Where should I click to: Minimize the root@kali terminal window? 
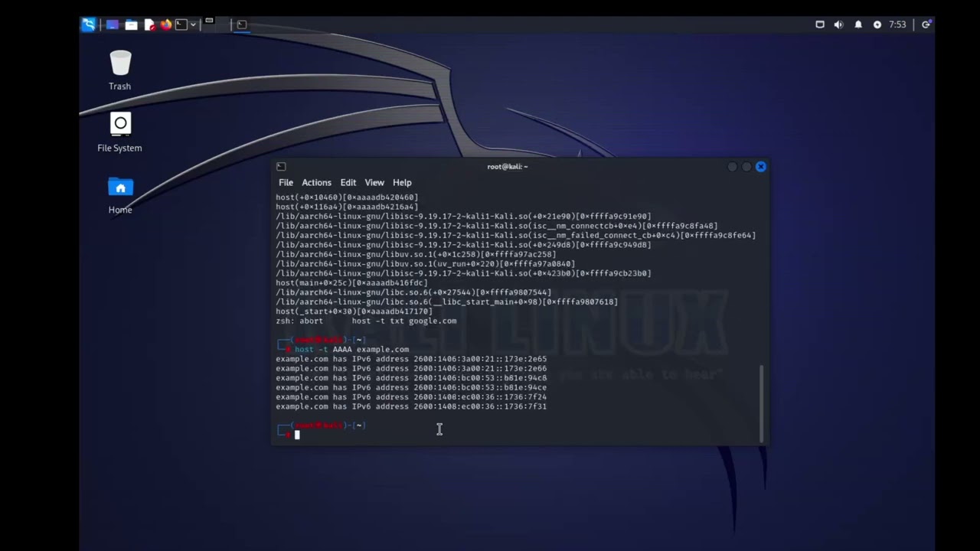(x=733, y=166)
